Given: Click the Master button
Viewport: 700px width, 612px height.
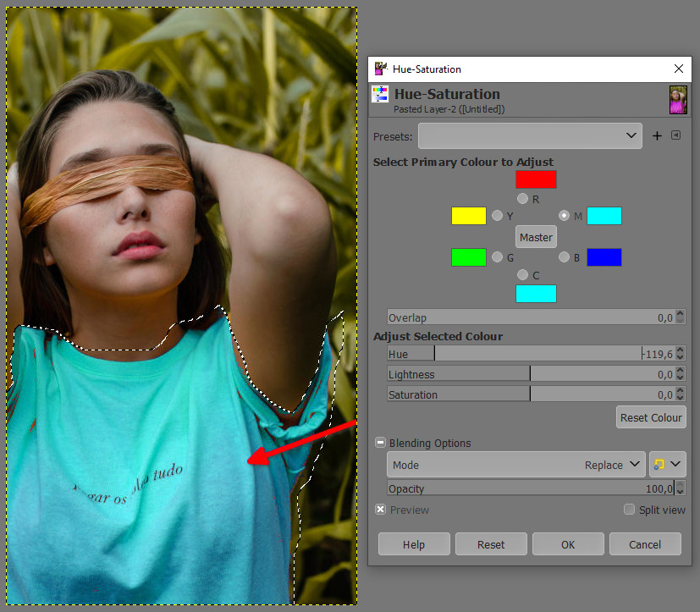Looking at the screenshot, I should point(536,237).
